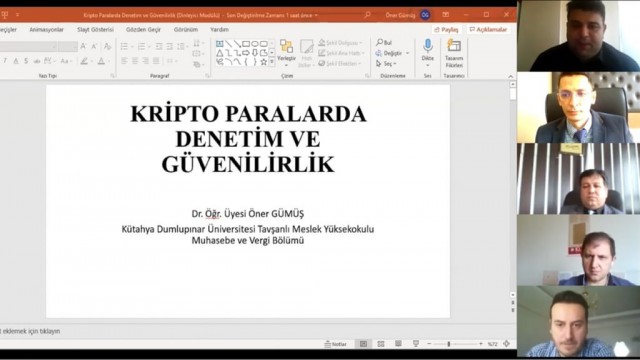Image resolution: width=640 pixels, height=360 pixels.
Task: Click the numbered list icon
Action: pyautogui.click(x=141, y=47)
